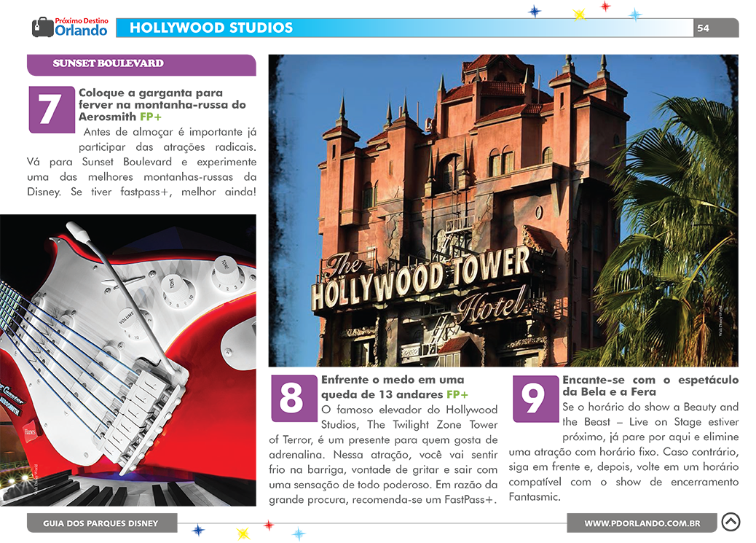The width and height of the screenshot is (756, 543).
Task: Click the back-to-top arrow icon
Action: pos(731,522)
